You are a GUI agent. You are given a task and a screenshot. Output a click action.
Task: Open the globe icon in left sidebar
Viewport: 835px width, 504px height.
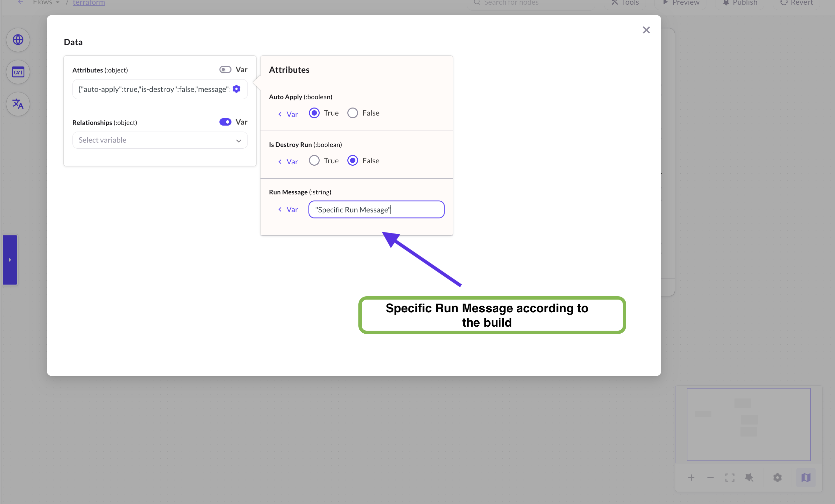[x=18, y=40]
